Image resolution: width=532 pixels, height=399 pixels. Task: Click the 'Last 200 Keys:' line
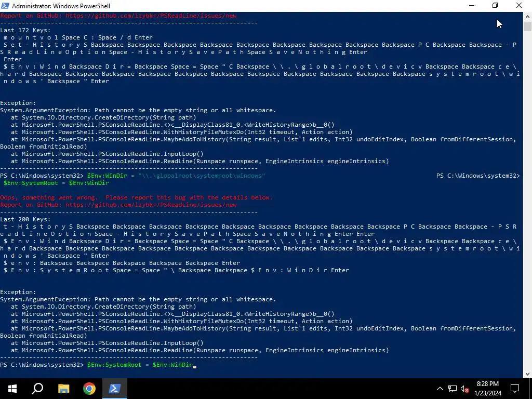click(x=25, y=219)
